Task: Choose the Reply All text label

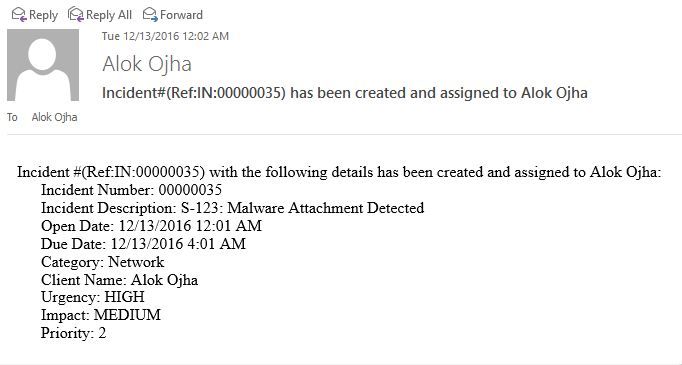Action: pyautogui.click(x=109, y=15)
